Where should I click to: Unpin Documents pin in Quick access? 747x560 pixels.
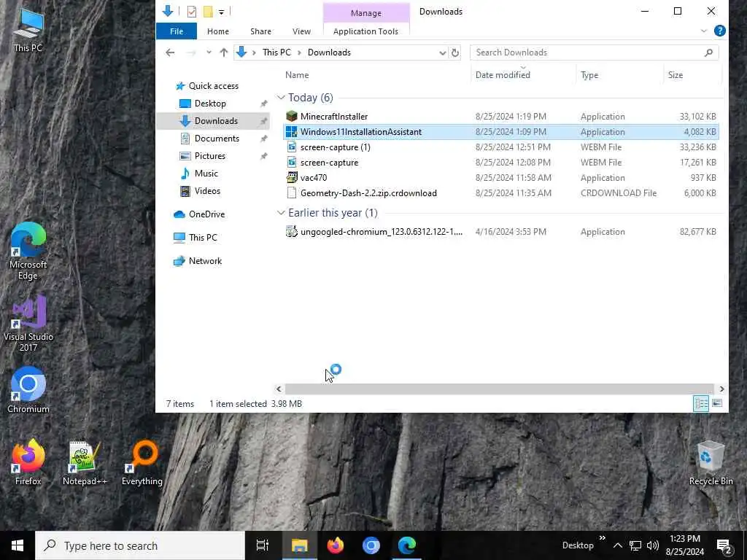pyautogui.click(x=263, y=139)
